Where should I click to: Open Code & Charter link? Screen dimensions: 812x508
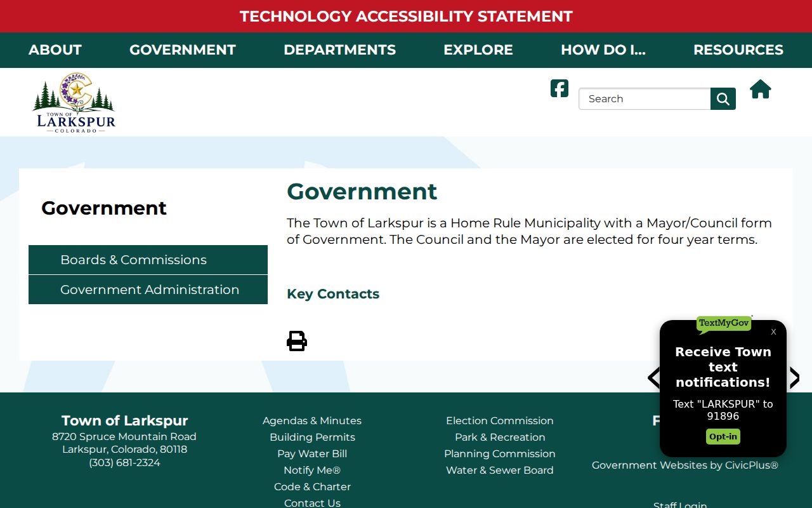pos(312,486)
